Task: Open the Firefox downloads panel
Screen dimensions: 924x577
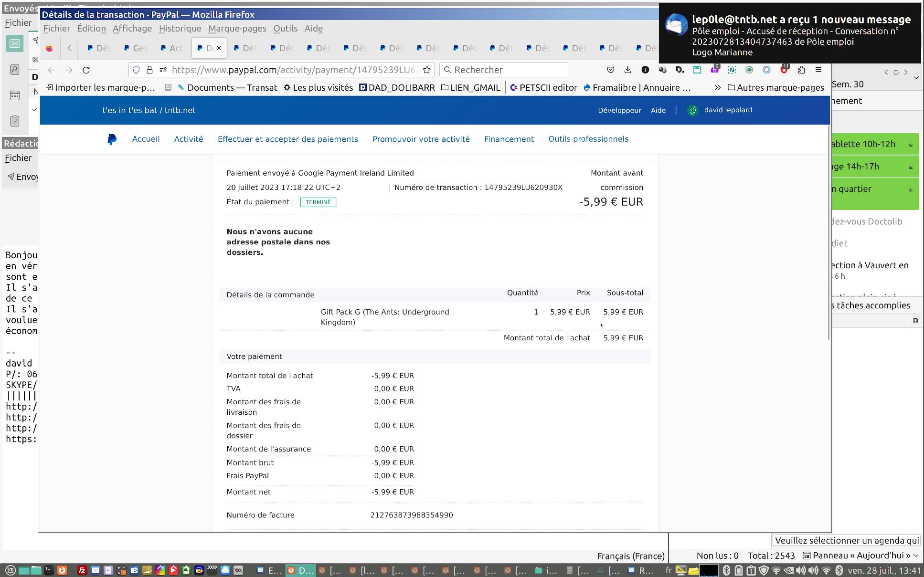Action: pyautogui.click(x=627, y=70)
